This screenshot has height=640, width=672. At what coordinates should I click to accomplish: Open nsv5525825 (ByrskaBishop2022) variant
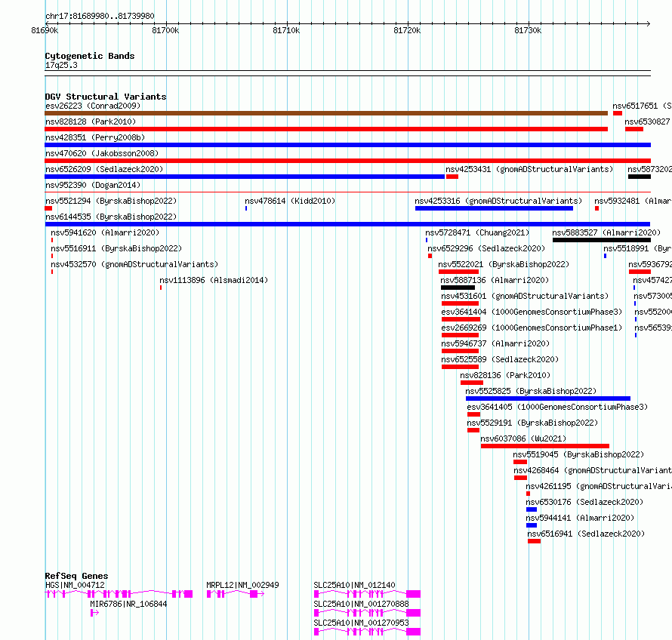[x=531, y=391]
